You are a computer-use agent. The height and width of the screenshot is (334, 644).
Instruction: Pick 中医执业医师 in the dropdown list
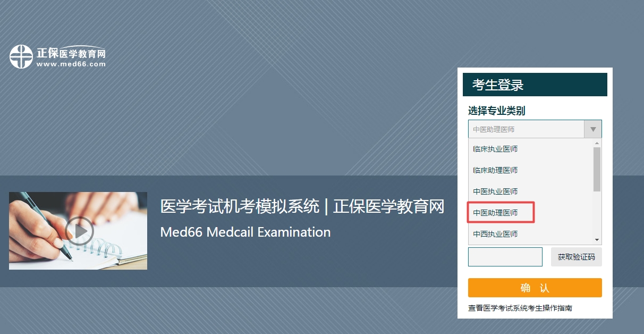pos(495,191)
